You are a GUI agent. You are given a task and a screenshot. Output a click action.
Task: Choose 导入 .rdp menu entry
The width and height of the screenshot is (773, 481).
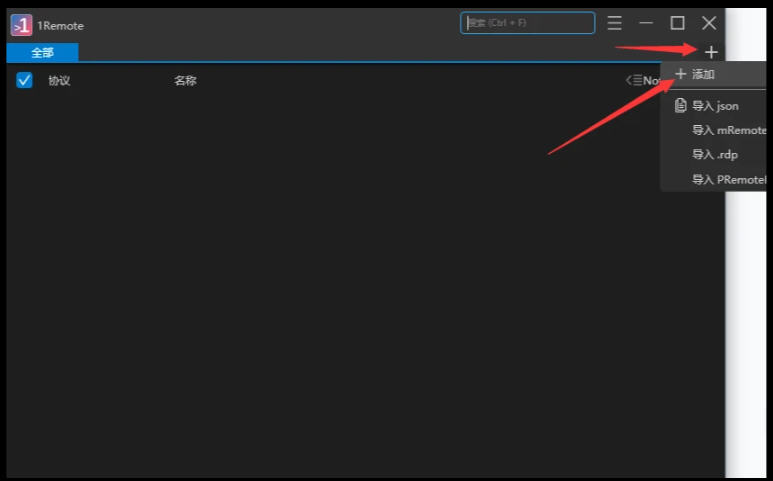coord(713,155)
